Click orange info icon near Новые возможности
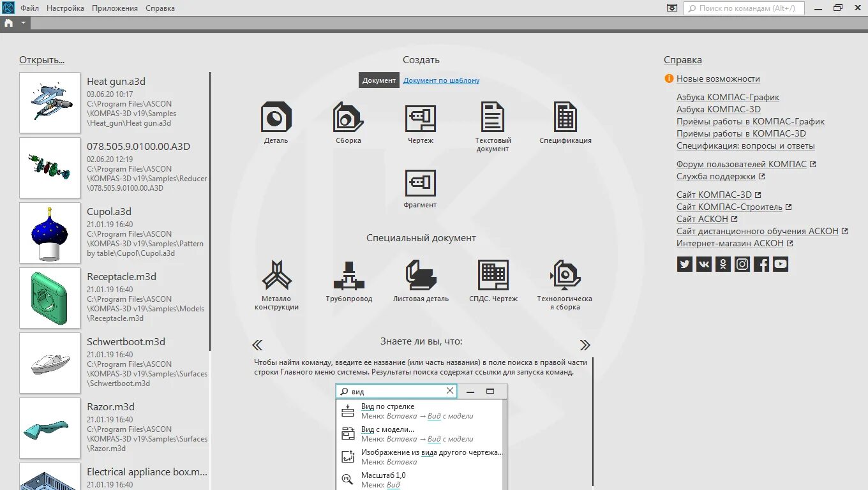This screenshot has width=868, height=490. [x=669, y=78]
